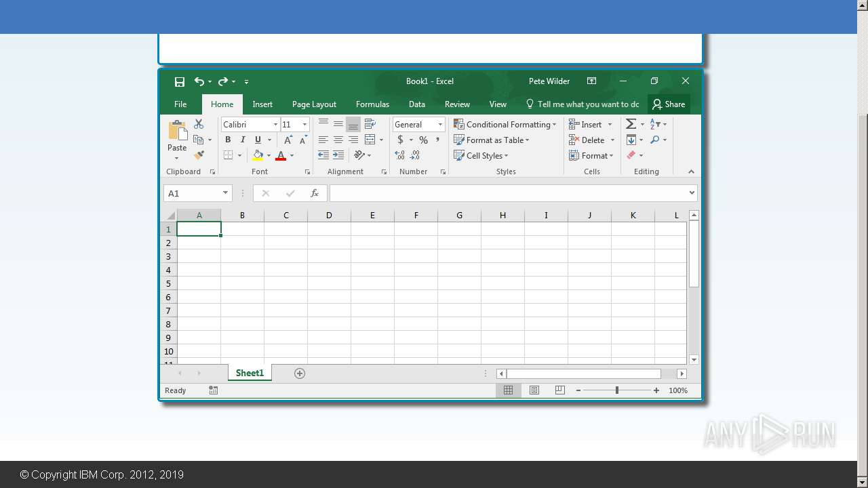
Task: Decrease font size with the small A
Action: tap(303, 140)
